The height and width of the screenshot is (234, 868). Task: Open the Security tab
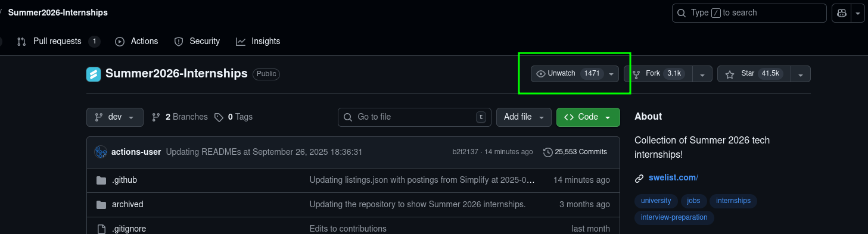(x=197, y=41)
